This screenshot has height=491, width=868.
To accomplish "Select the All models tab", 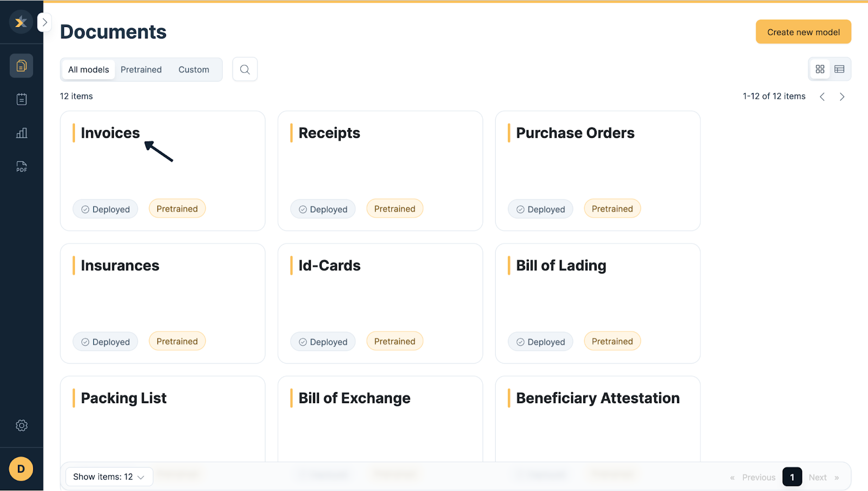I will click(88, 69).
